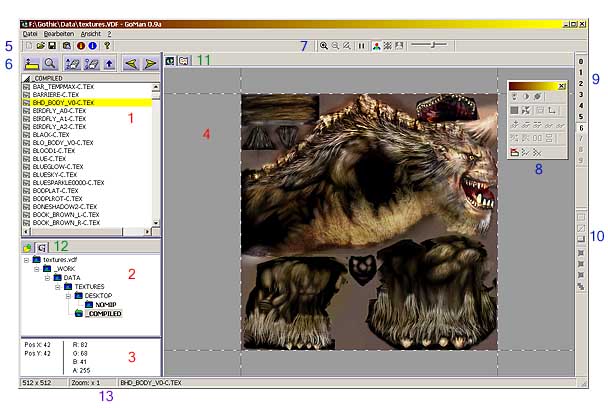Select mipmap level 4 in the right number strip
608x408 pixels.
(581, 105)
